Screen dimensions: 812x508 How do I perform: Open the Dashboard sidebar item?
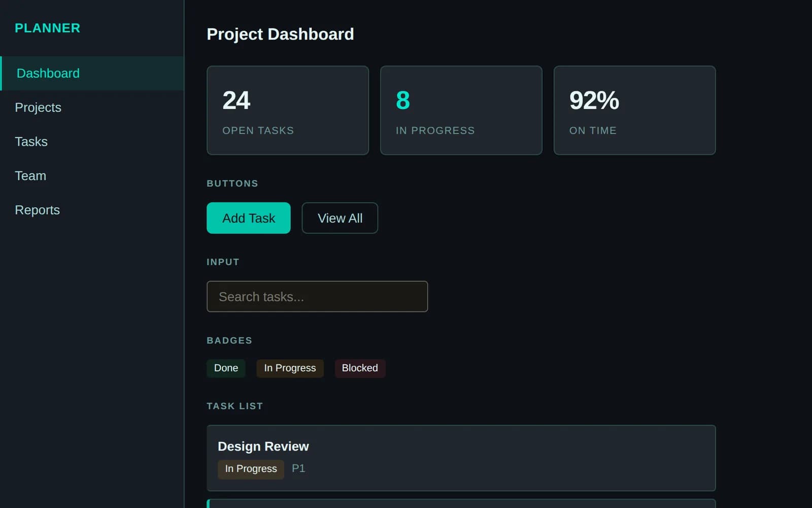click(92, 73)
